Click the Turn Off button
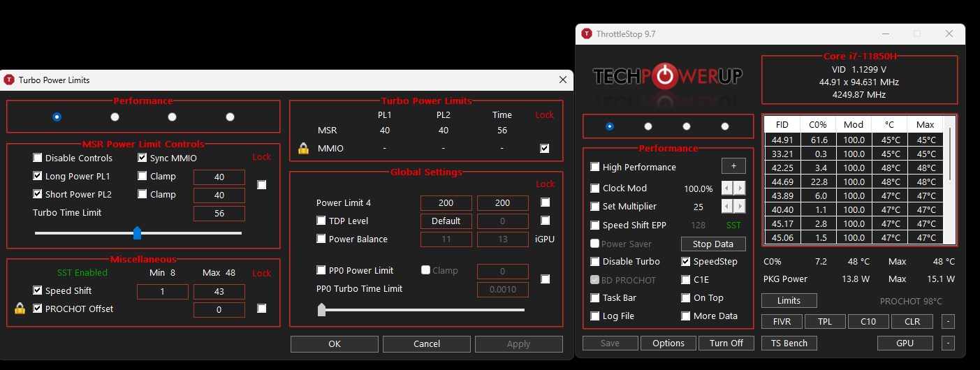This screenshot has height=370, width=980. pos(726,343)
